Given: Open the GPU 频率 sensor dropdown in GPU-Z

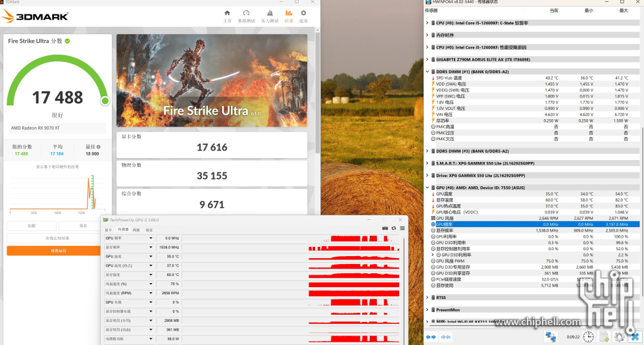Looking at the screenshot, I should pos(151,238).
